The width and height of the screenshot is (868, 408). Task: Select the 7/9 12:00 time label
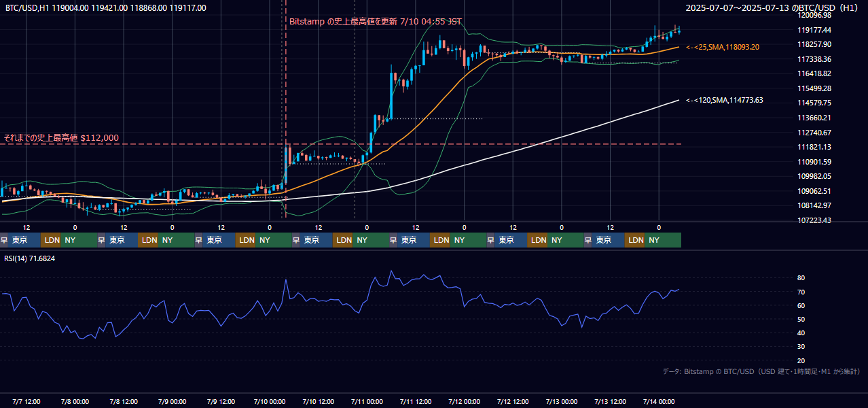pos(221,401)
